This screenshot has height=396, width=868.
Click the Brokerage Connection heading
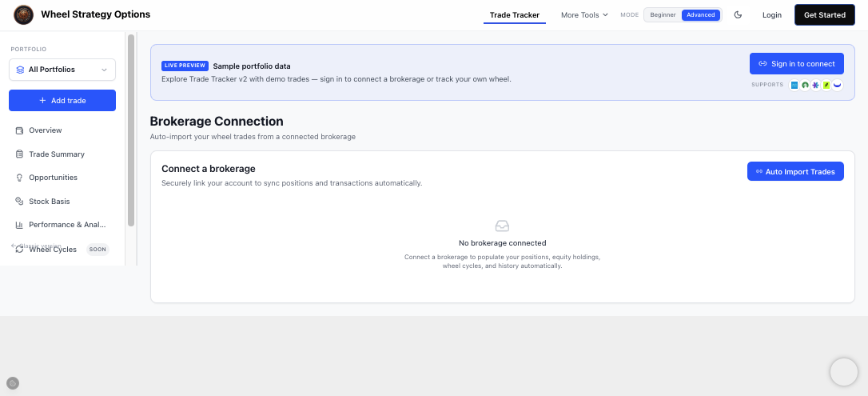click(217, 122)
